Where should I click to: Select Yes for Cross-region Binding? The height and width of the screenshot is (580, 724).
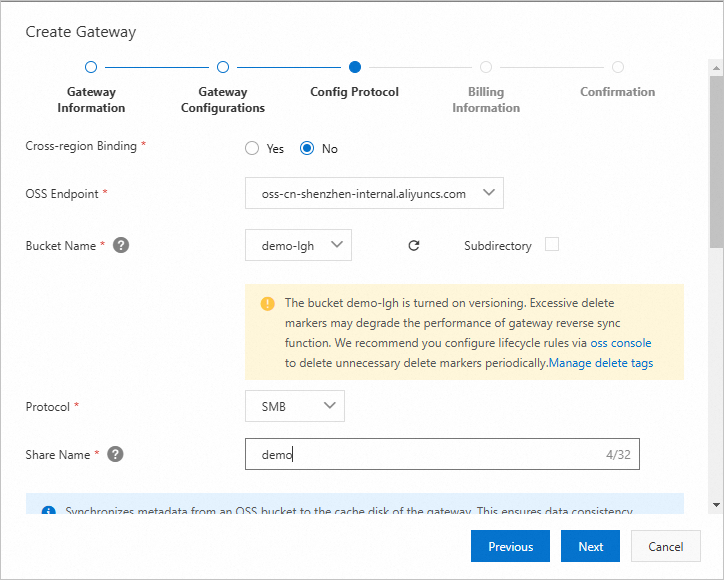252,149
